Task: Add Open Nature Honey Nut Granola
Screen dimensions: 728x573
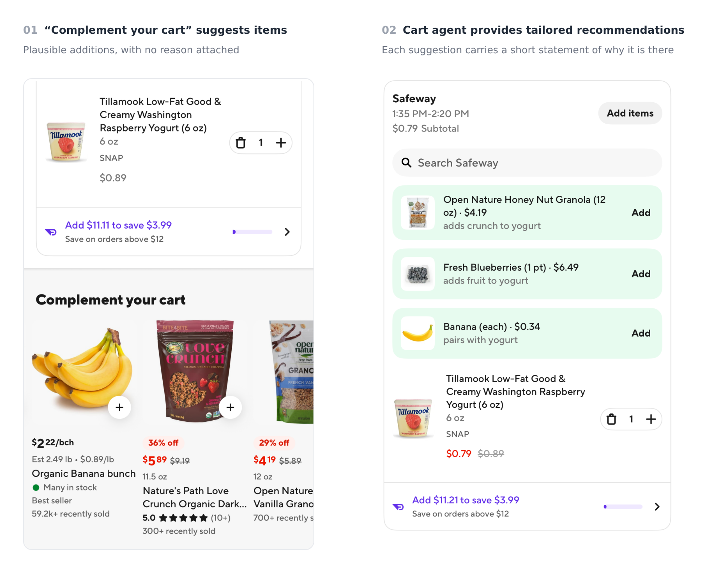Action: click(x=641, y=212)
